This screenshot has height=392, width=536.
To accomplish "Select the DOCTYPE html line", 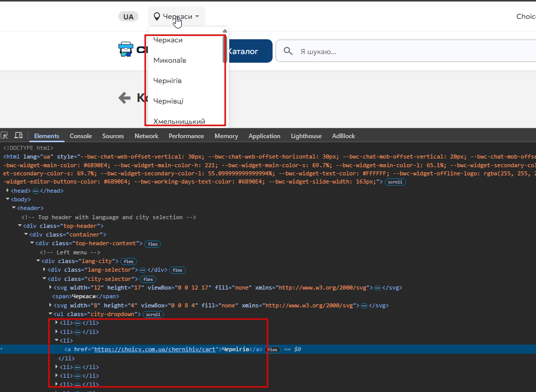I will point(29,148).
